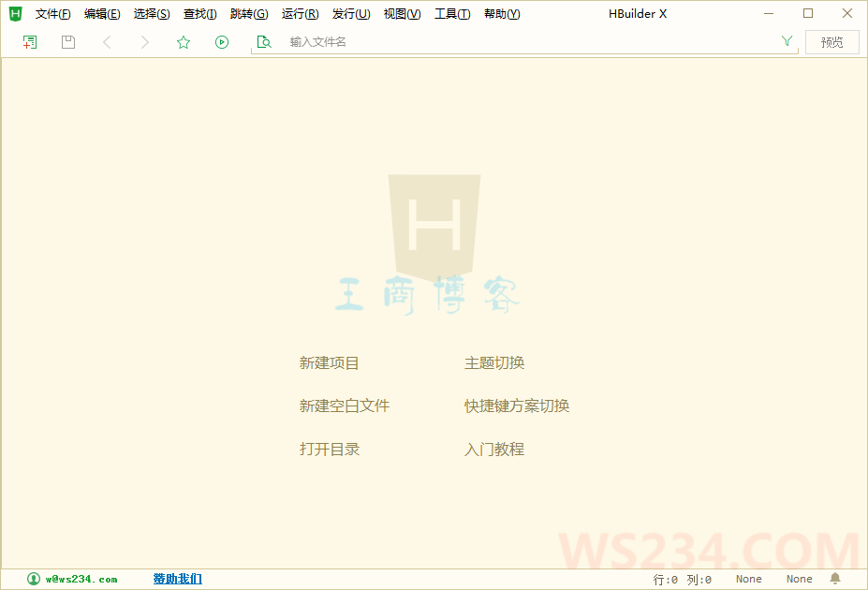Open the 选择(S) menu
The height and width of the screenshot is (590, 868).
point(152,14)
